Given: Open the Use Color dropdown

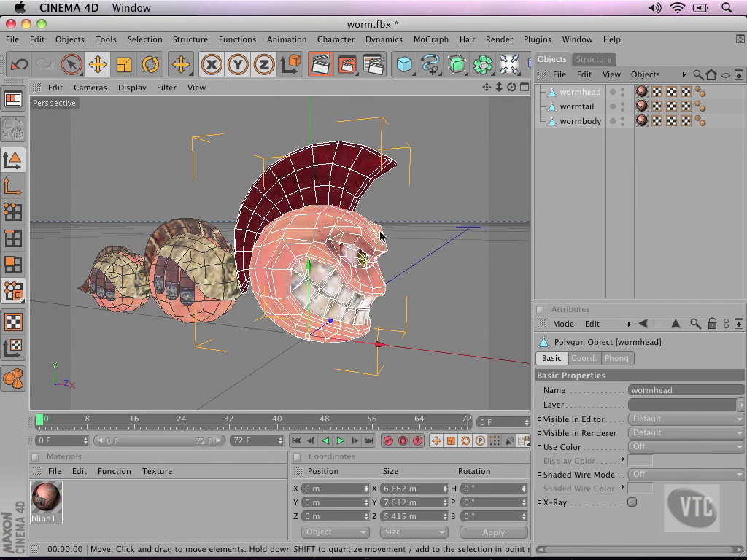Looking at the screenshot, I should click(685, 447).
